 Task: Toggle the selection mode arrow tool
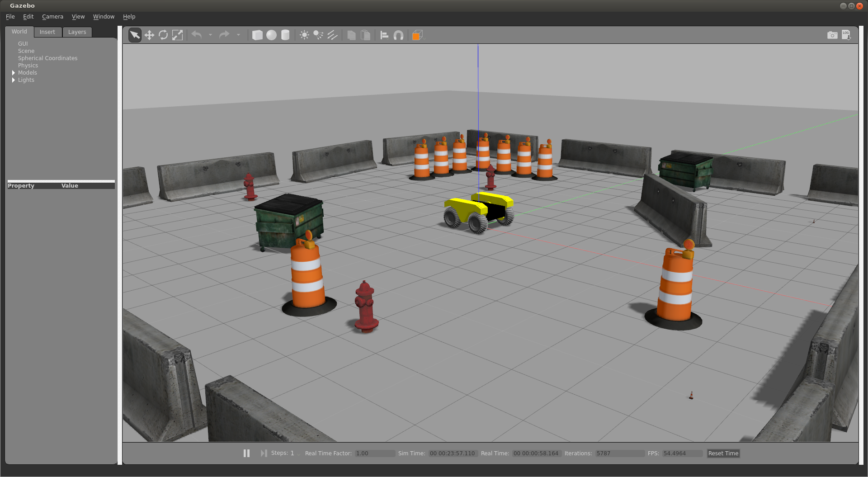click(x=135, y=35)
